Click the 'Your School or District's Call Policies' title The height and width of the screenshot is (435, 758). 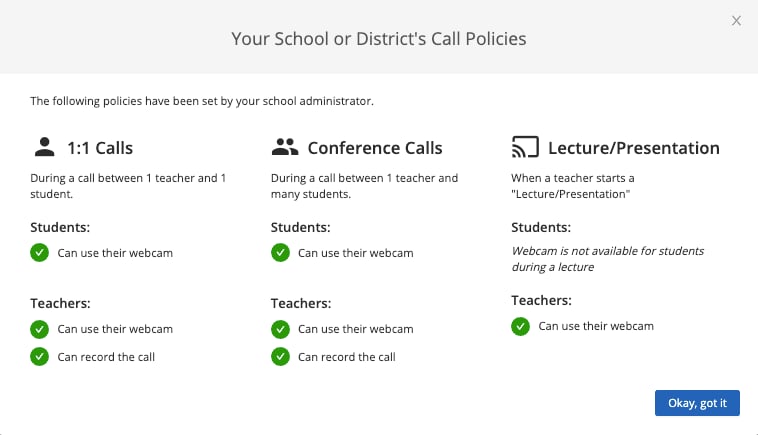(379, 39)
